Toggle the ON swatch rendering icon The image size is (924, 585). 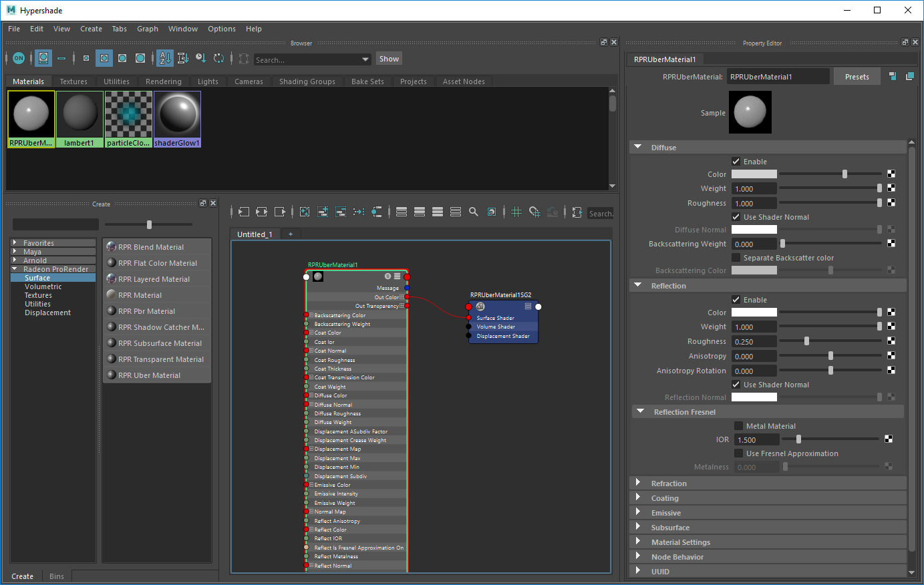(19, 58)
